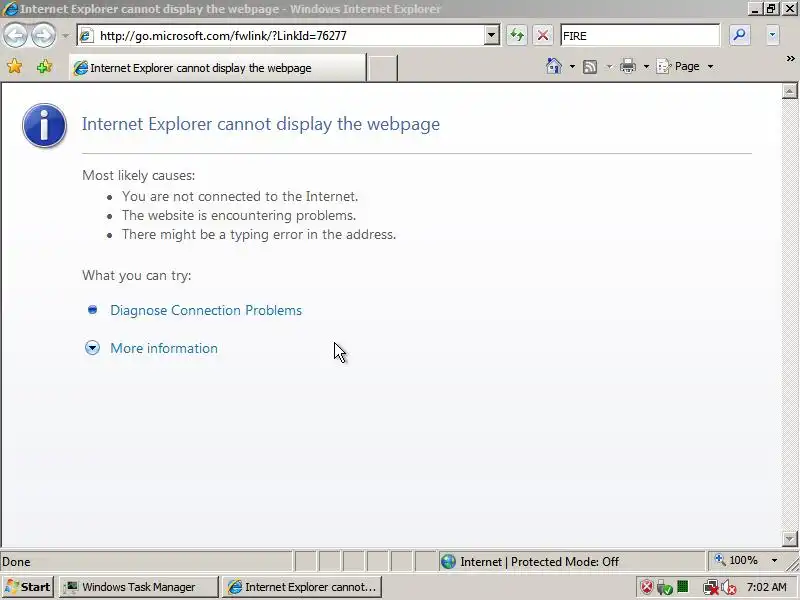Viewport: 800px width, 600px height.
Task: Click the blue information icon
Action: (x=44, y=126)
